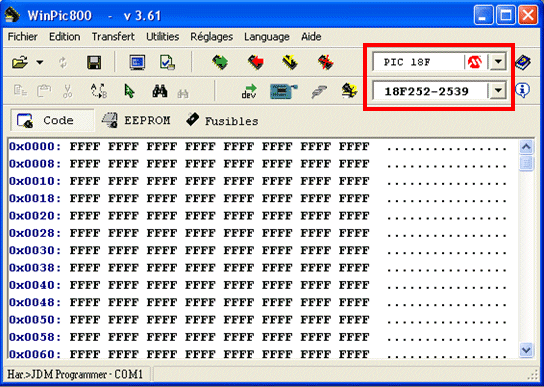This screenshot has width=544, height=387.
Task: Click the blue info bubble icon
Action: click(x=522, y=91)
